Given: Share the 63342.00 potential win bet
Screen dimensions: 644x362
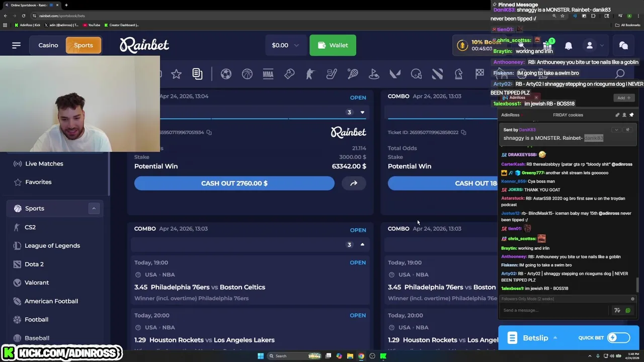Looking at the screenshot, I should pos(354,184).
